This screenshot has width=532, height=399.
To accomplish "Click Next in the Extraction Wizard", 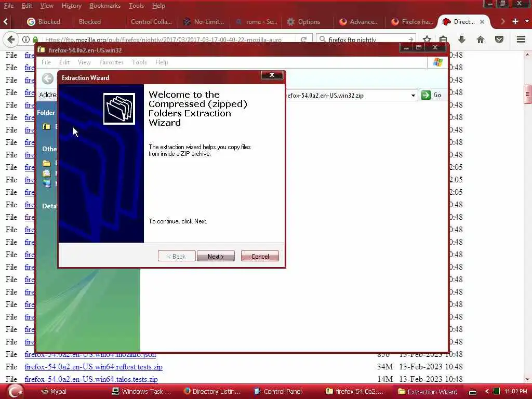I will [x=216, y=256].
